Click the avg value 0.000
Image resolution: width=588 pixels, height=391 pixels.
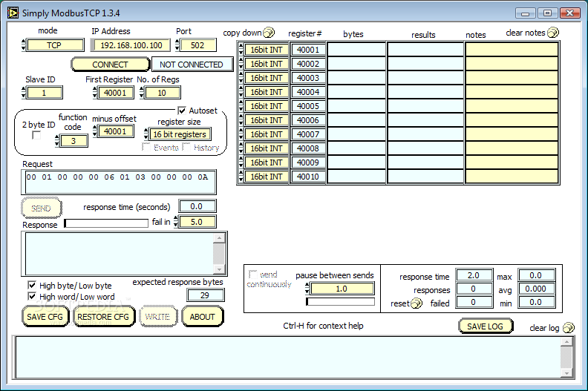[x=536, y=289]
